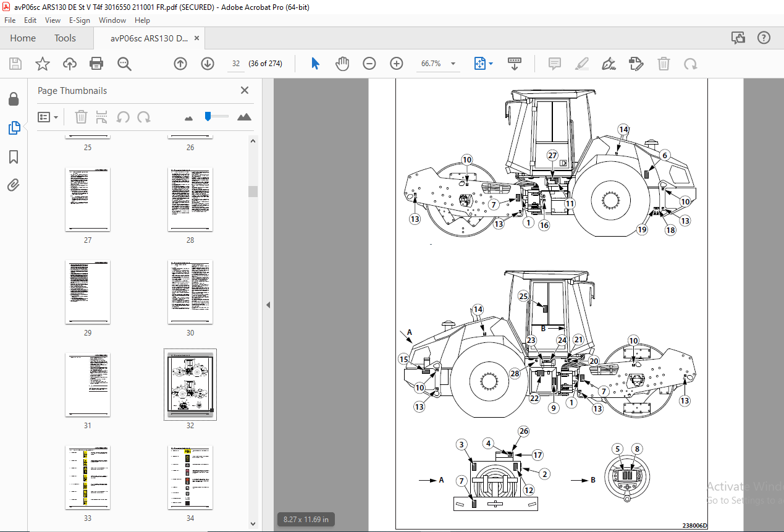This screenshot has height=532, width=784.
Task: Click the page number input field
Action: point(236,64)
